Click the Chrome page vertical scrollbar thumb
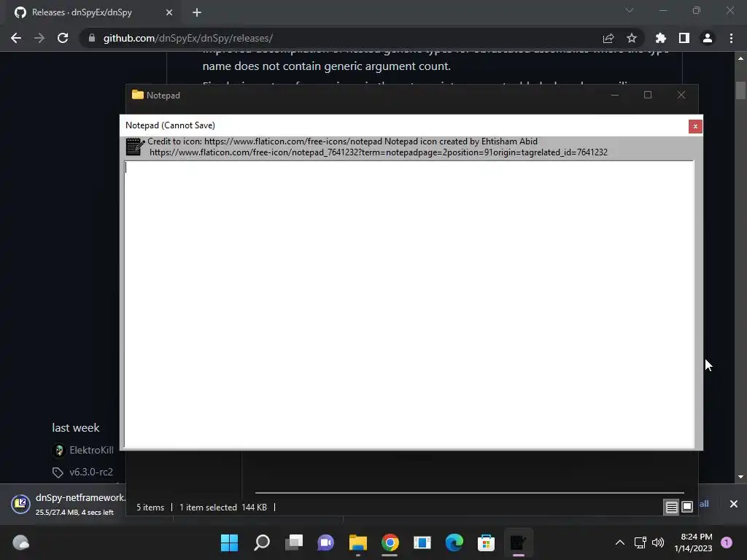 click(740, 90)
